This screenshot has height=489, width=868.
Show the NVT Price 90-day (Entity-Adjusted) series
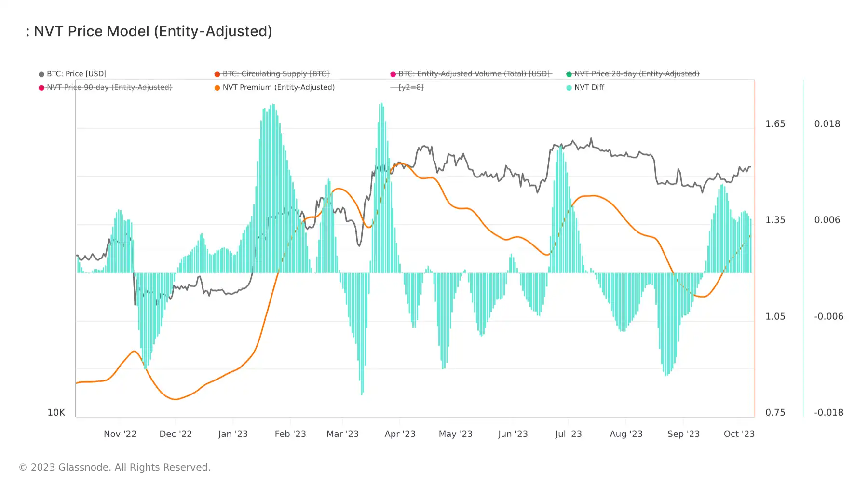(x=109, y=87)
